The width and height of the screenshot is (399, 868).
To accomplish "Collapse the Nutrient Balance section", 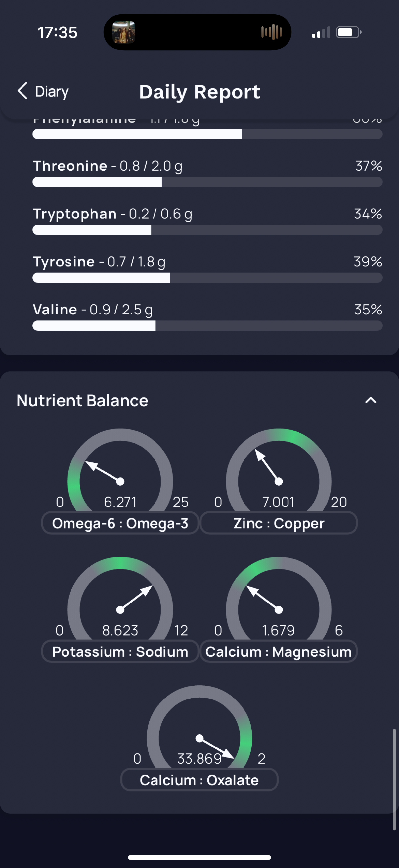I will pyautogui.click(x=371, y=400).
